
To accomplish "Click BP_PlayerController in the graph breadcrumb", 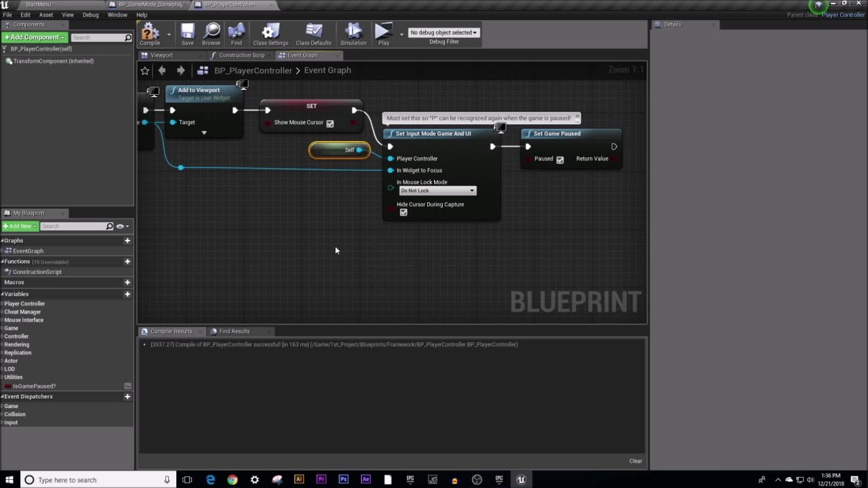I will pyautogui.click(x=253, y=70).
